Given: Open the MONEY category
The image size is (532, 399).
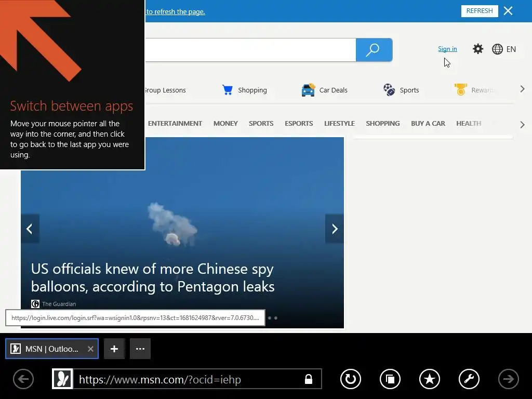Looking at the screenshot, I should click(x=225, y=124).
